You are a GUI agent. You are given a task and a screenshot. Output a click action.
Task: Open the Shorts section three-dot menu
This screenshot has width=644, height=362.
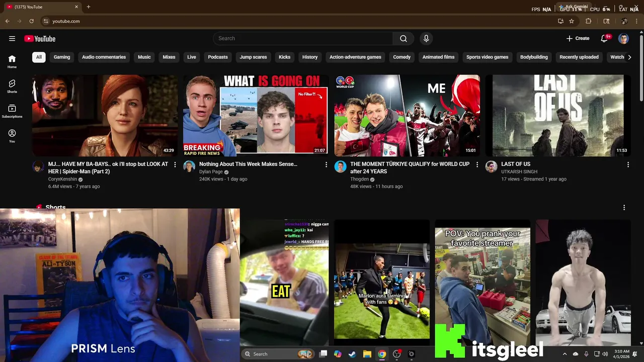(x=624, y=208)
